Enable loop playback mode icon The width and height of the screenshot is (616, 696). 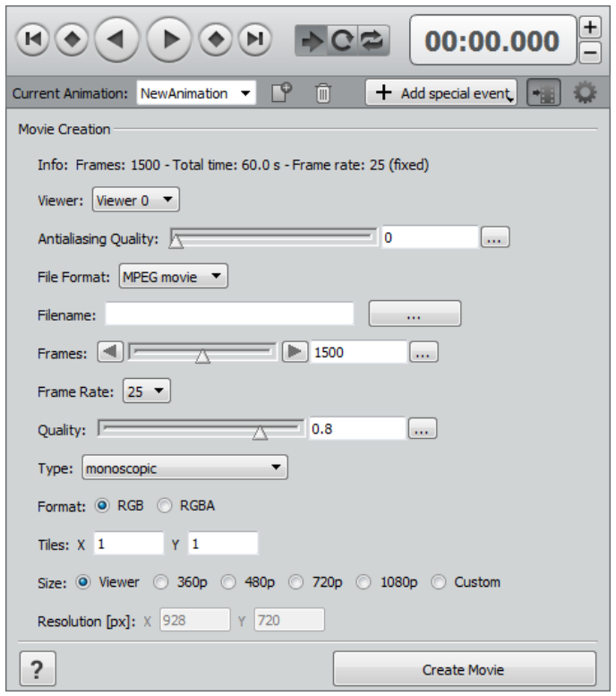click(x=342, y=40)
